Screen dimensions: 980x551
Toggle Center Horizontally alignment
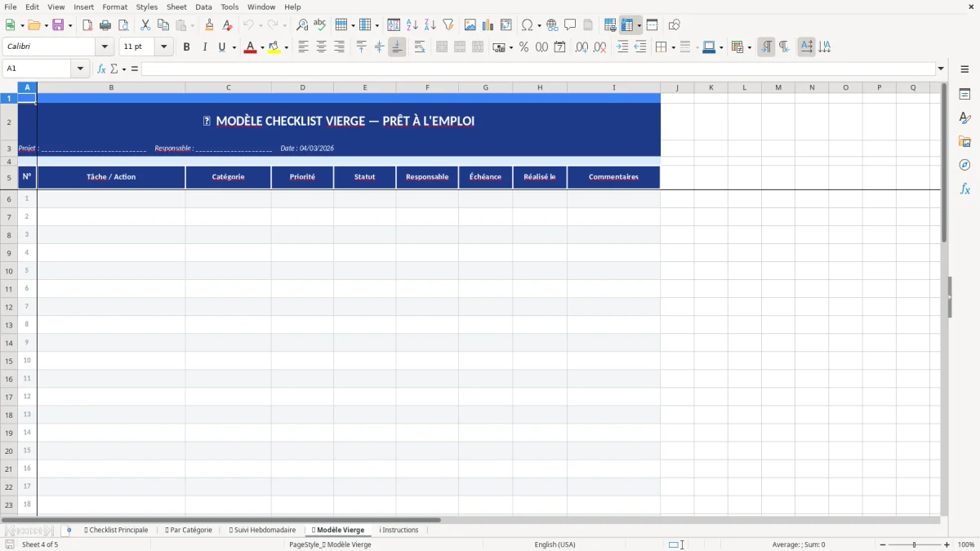tap(321, 47)
